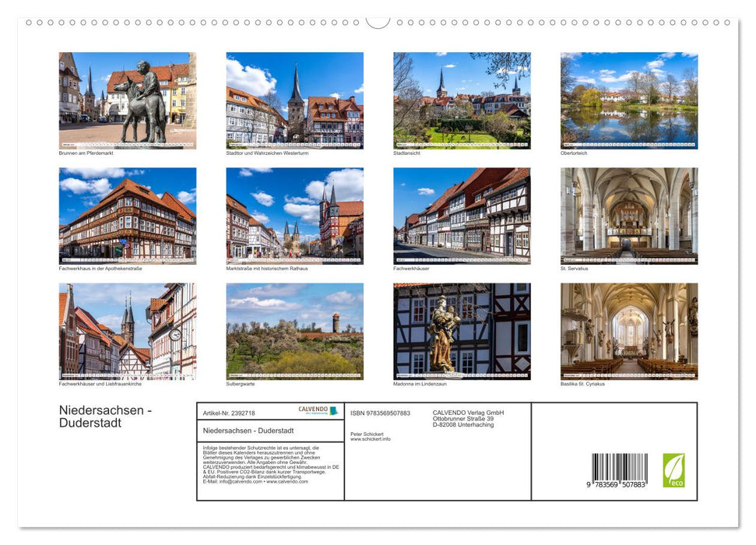Select the Fachwerkhäuser street photo

462,216
